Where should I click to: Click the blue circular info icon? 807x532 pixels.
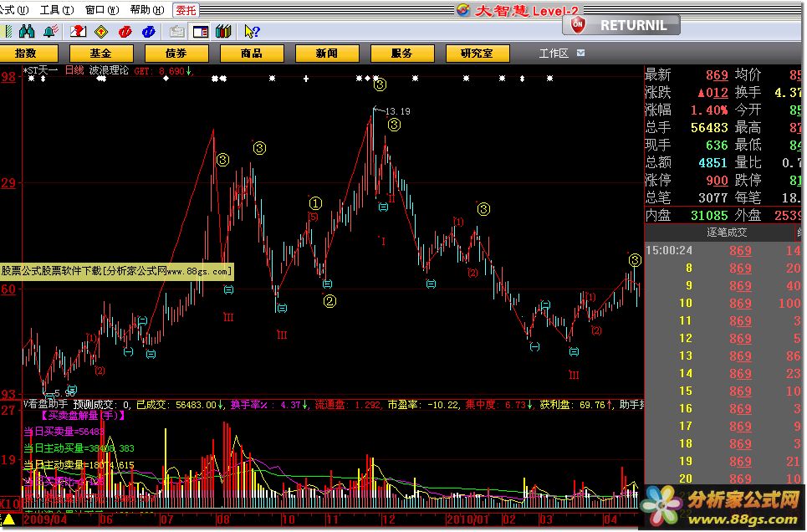(149, 32)
